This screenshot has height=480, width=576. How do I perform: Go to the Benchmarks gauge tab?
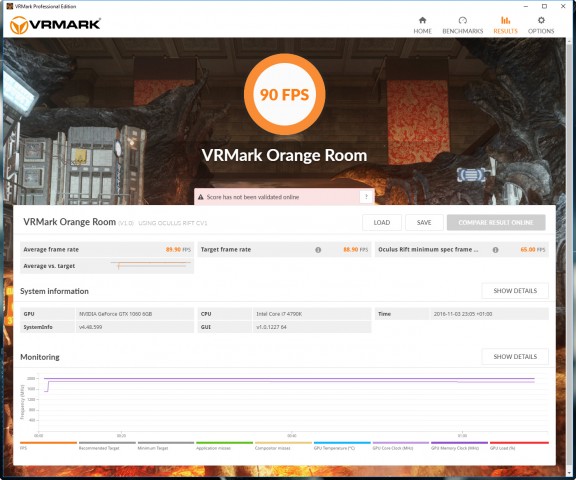pos(462,25)
